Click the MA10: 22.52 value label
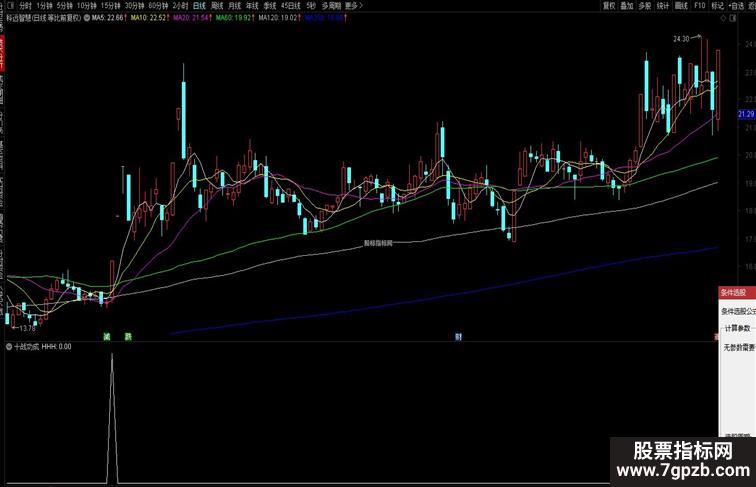This screenshot has height=487, width=756. pyautogui.click(x=149, y=18)
